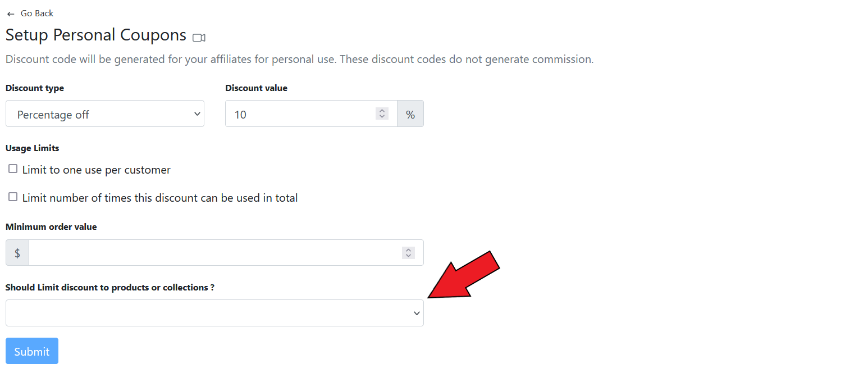This screenshot has width=868, height=368.
Task: Open the video tutorial camera icon
Action: [x=199, y=38]
